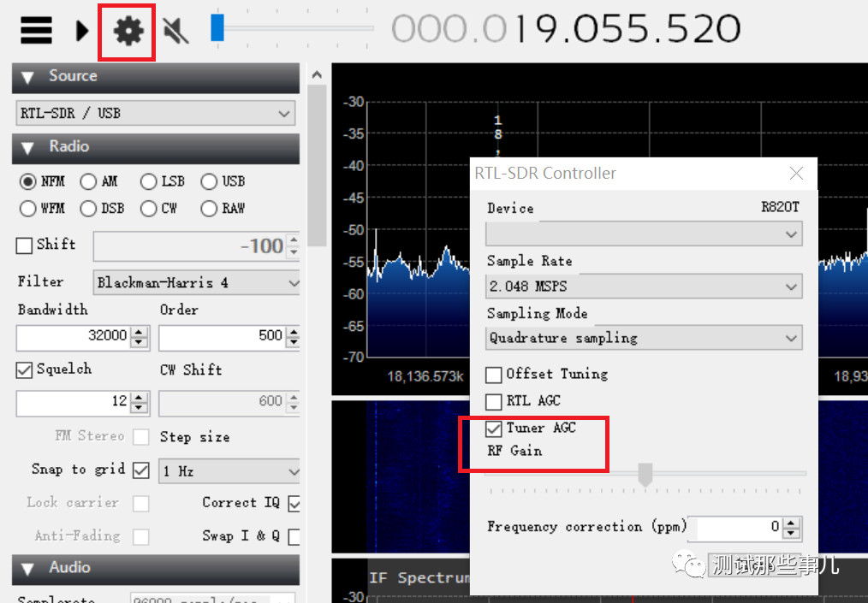Open the hamburger main menu
This screenshot has height=603, width=868.
coord(37,30)
